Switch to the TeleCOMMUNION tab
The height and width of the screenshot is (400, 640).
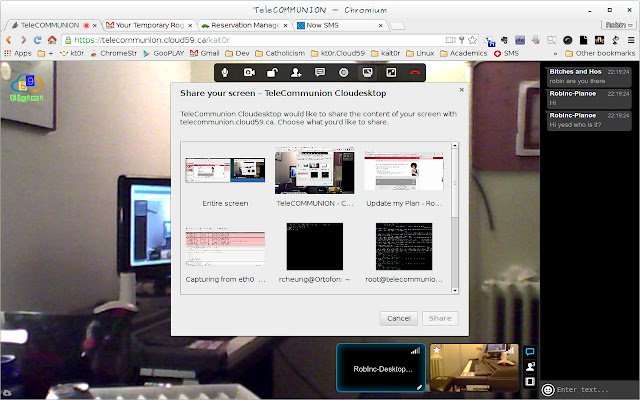(49, 25)
